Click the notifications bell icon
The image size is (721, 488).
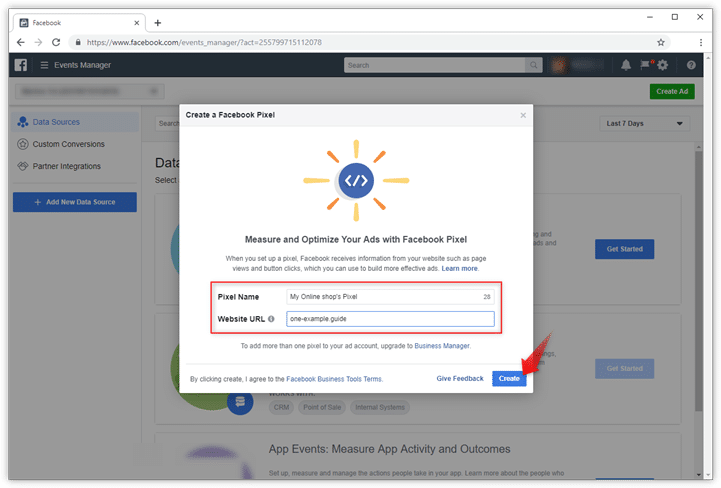tap(626, 65)
